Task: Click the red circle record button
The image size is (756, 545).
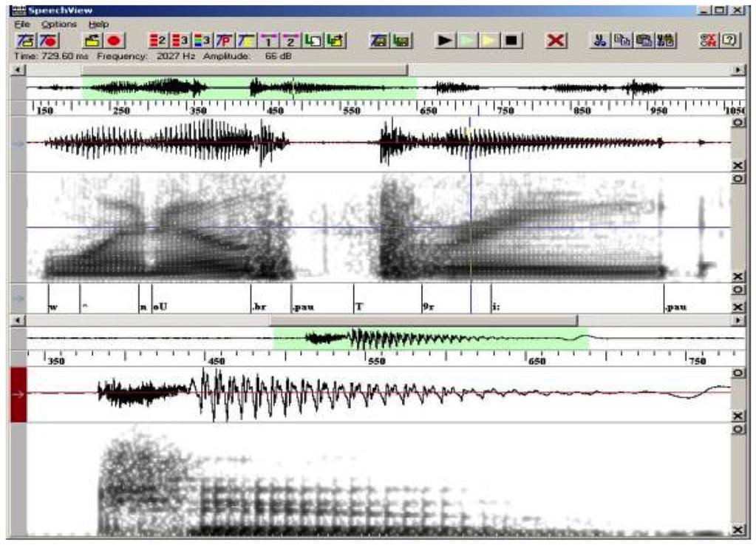Action: click(x=115, y=41)
